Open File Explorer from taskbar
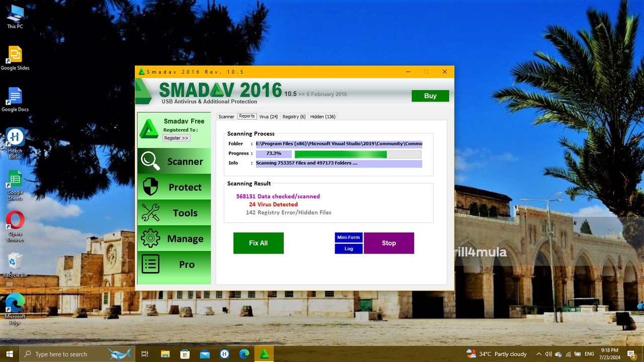The height and width of the screenshot is (362, 644). coord(165,354)
